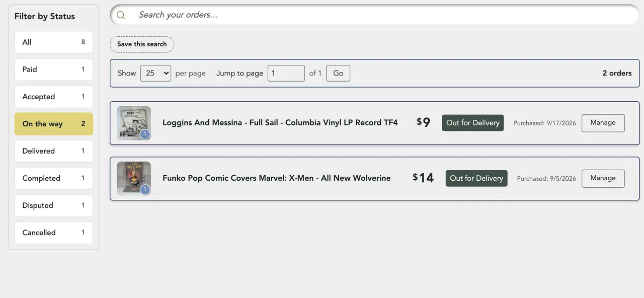Click the Filter by Status heading
The height and width of the screenshot is (298, 644).
tap(45, 16)
